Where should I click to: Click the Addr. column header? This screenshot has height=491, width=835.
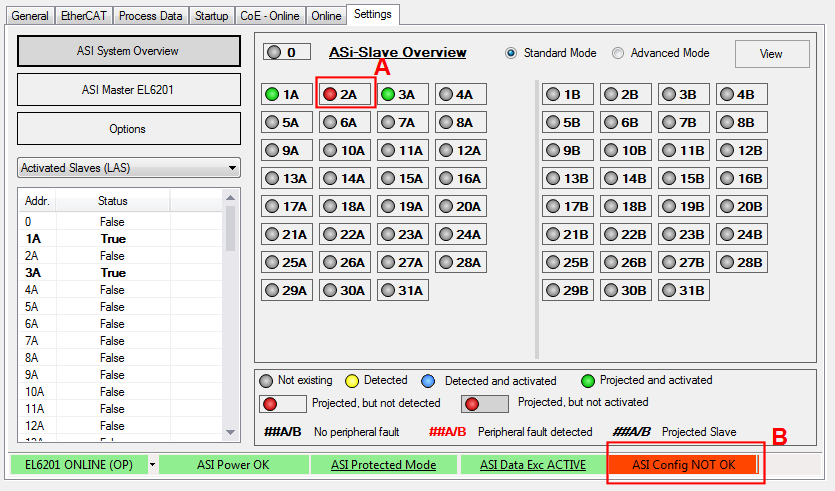(x=37, y=201)
